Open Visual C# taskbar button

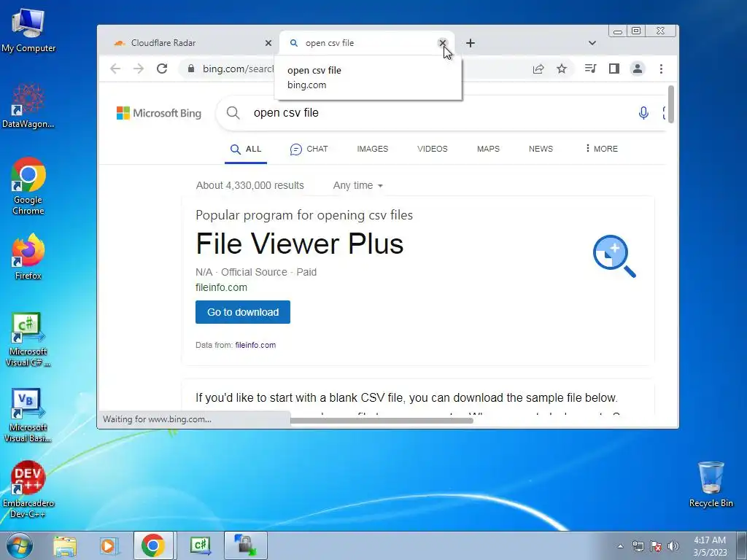(x=200, y=545)
